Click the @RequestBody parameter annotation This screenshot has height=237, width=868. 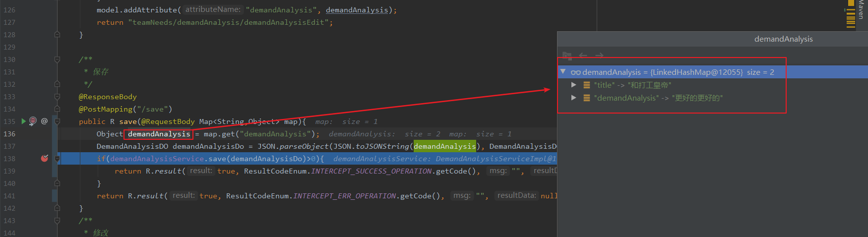(x=168, y=121)
